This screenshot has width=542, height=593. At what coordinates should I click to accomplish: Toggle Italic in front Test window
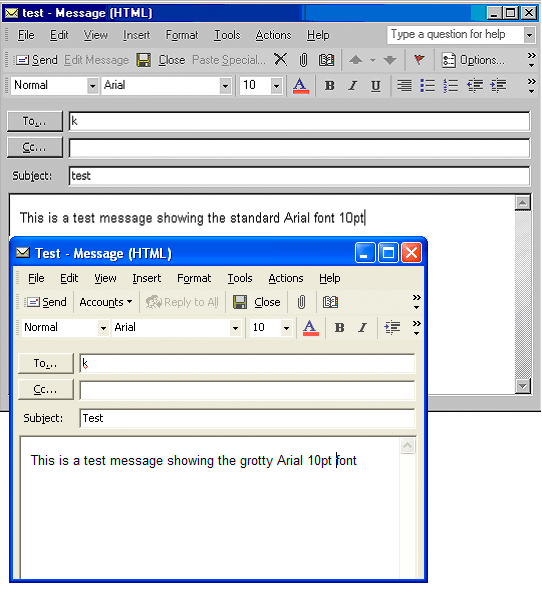click(x=362, y=328)
